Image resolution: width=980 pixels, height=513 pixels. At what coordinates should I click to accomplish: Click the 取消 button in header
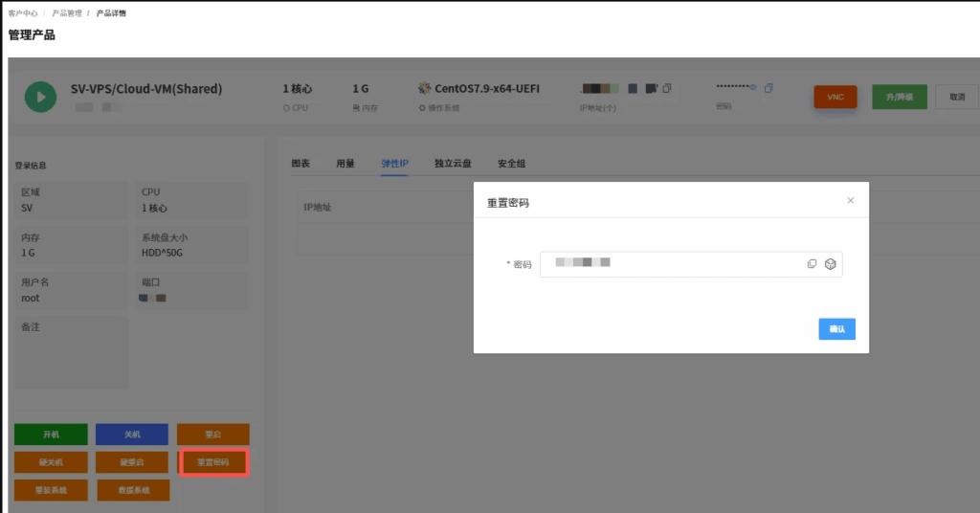point(957,97)
